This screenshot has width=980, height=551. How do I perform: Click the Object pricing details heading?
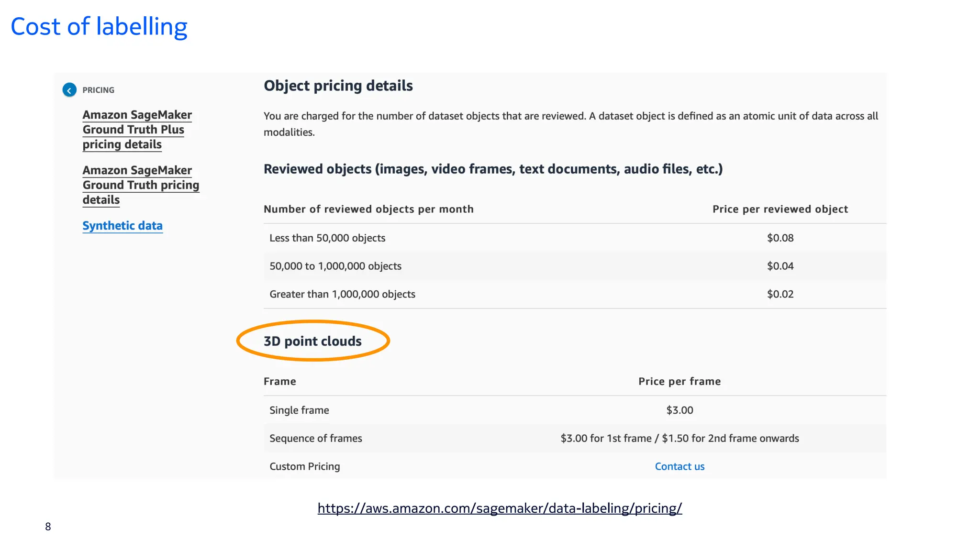coord(338,86)
